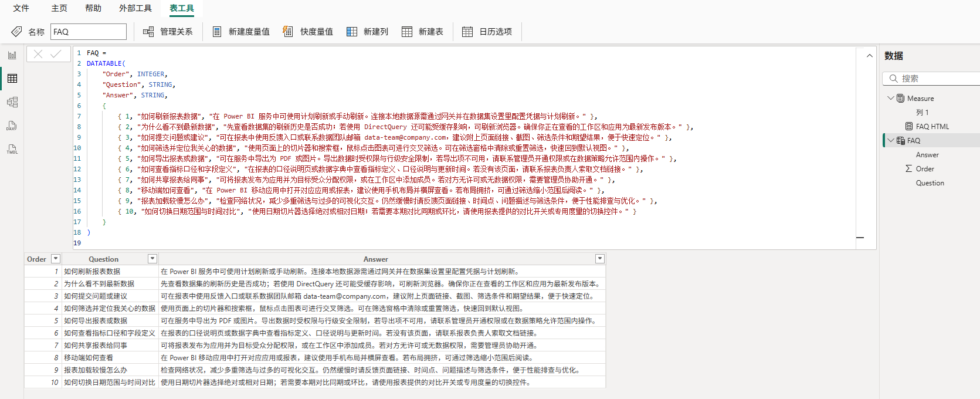Open the Order column filter dropdown
This screenshot has width=980, height=399.
(x=56, y=259)
